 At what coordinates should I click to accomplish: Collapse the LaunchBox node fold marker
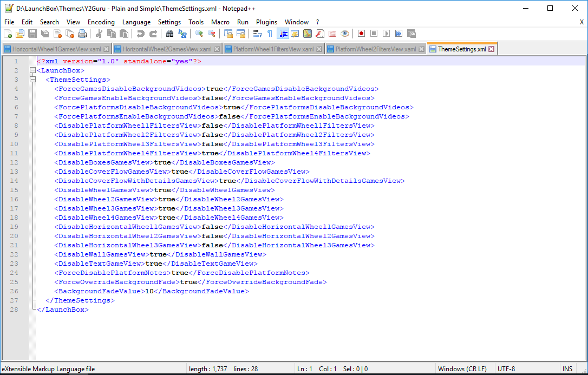point(32,70)
